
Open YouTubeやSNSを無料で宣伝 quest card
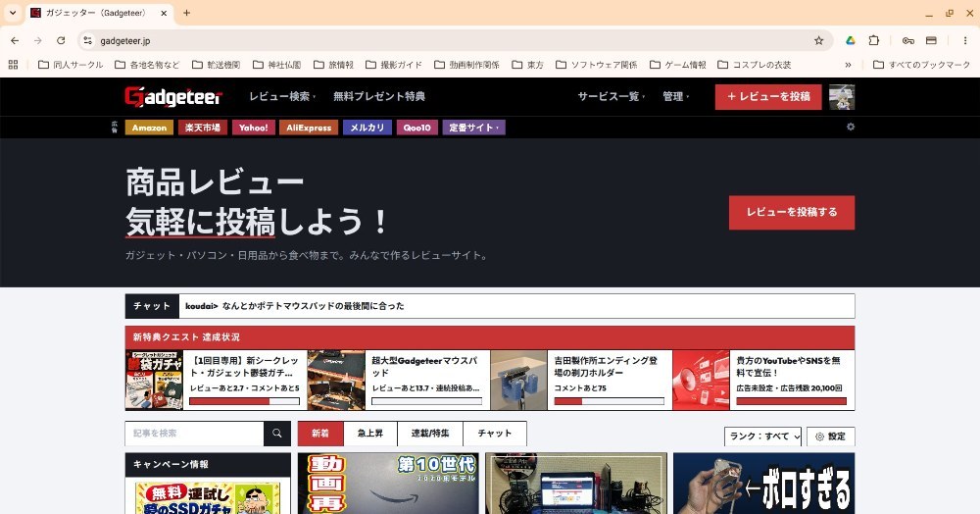coord(763,380)
